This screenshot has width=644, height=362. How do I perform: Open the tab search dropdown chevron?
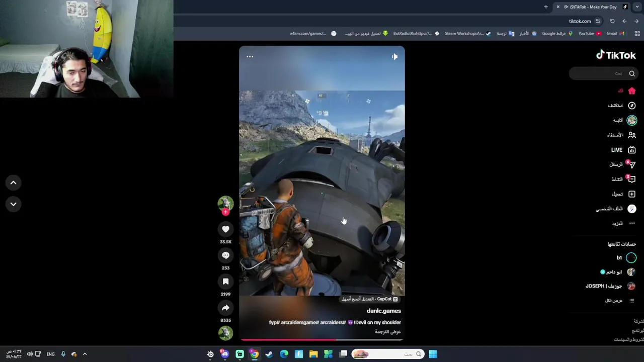(x=637, y=7)
